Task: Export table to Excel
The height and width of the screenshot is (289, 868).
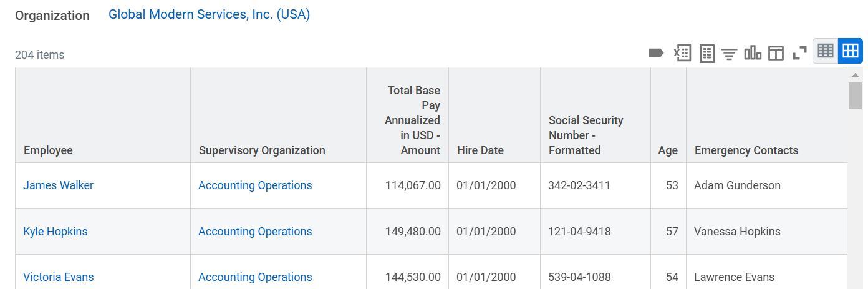Action: [682, 53]
